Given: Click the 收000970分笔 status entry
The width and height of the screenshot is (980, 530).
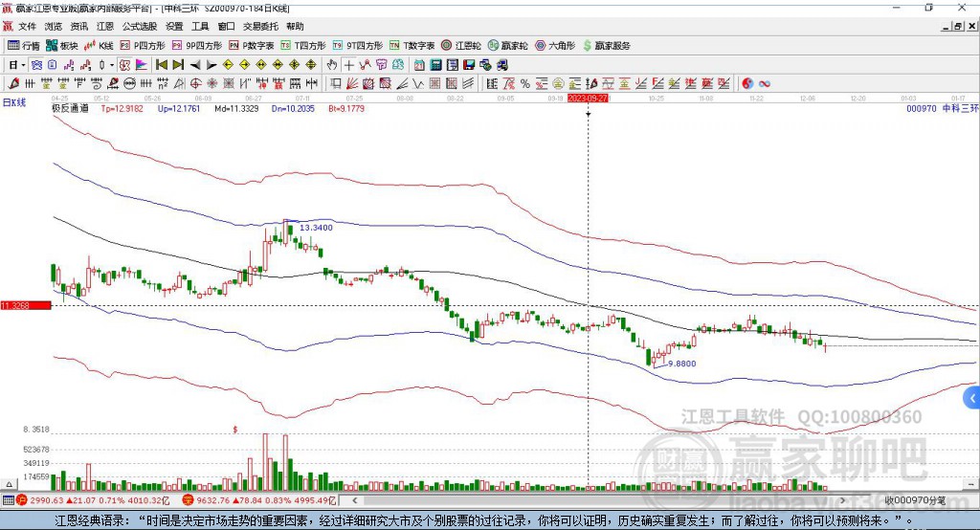Looking at the screenshot, I should point(915,500).
